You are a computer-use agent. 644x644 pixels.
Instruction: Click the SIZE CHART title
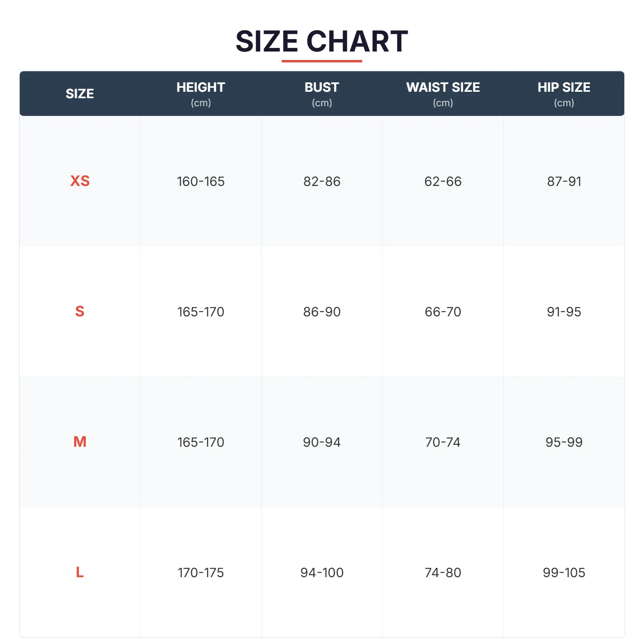[322, 41]
